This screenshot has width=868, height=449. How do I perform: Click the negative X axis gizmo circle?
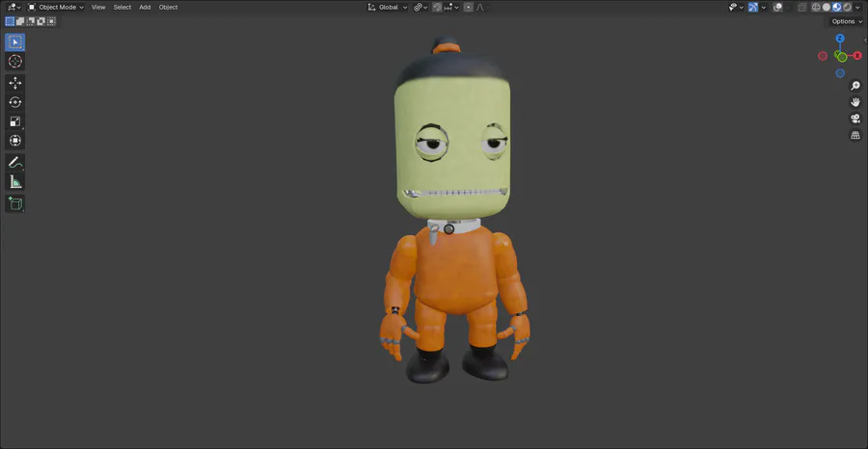click(823, 56)
